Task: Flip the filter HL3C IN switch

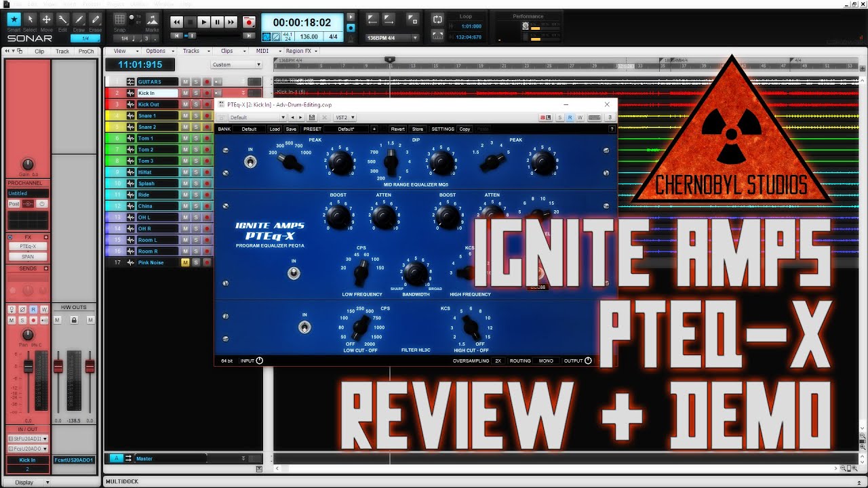Action: point(305,327)
